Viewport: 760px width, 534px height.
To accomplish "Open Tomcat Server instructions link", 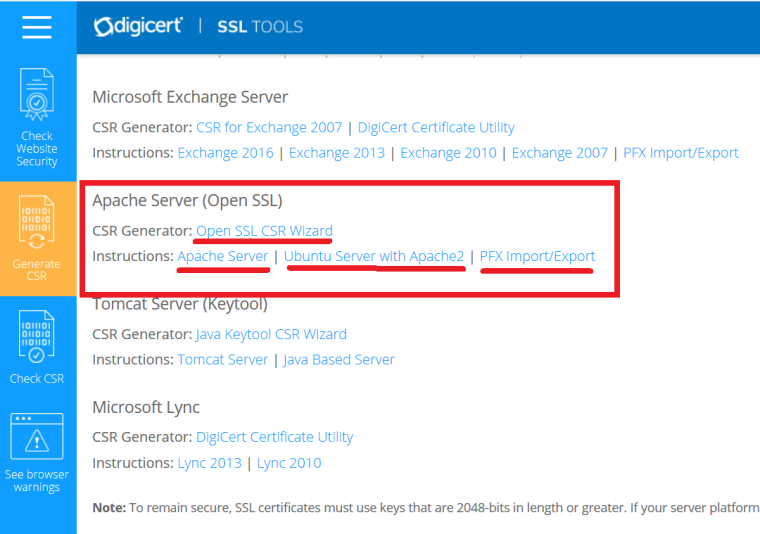I will click(222, 360).
